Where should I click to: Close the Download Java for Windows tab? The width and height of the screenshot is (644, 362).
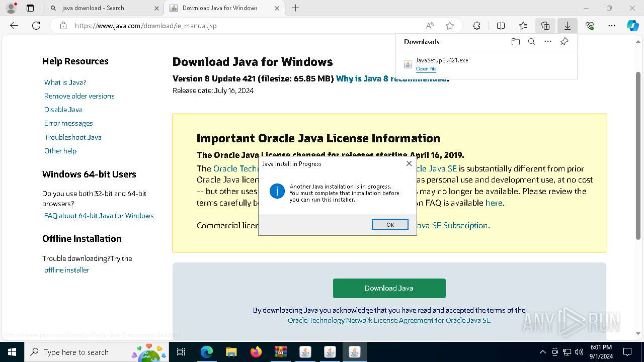277,8
